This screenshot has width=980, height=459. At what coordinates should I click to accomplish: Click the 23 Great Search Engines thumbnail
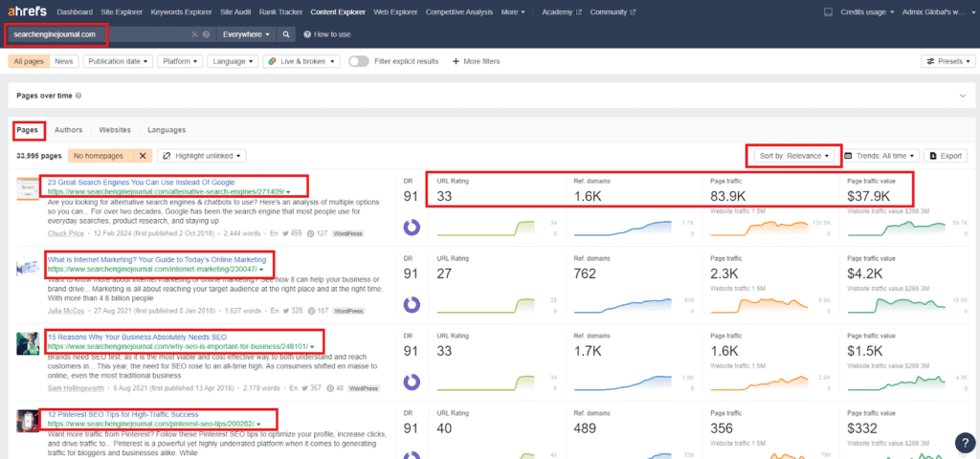click(27, 189)
